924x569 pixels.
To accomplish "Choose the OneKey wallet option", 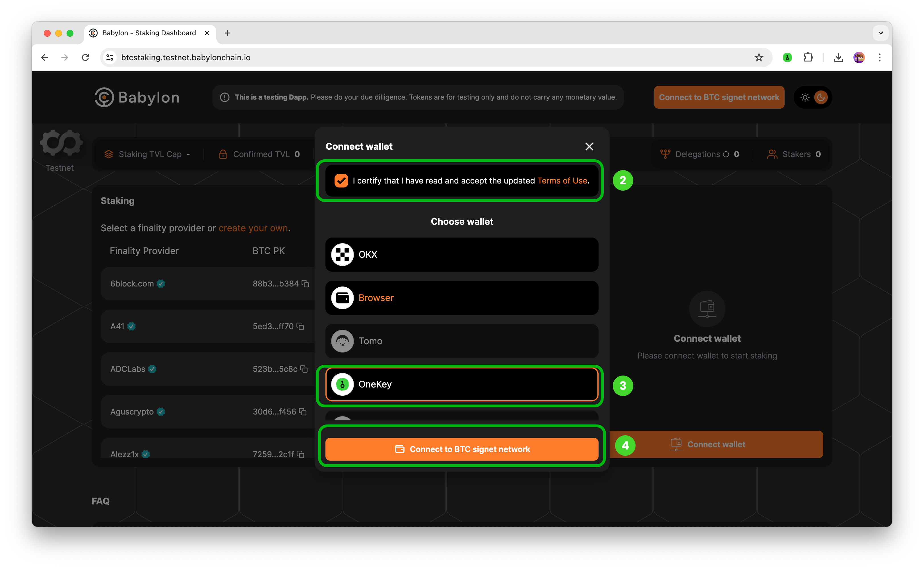I will pyautogui.click(x=462, y=384).
